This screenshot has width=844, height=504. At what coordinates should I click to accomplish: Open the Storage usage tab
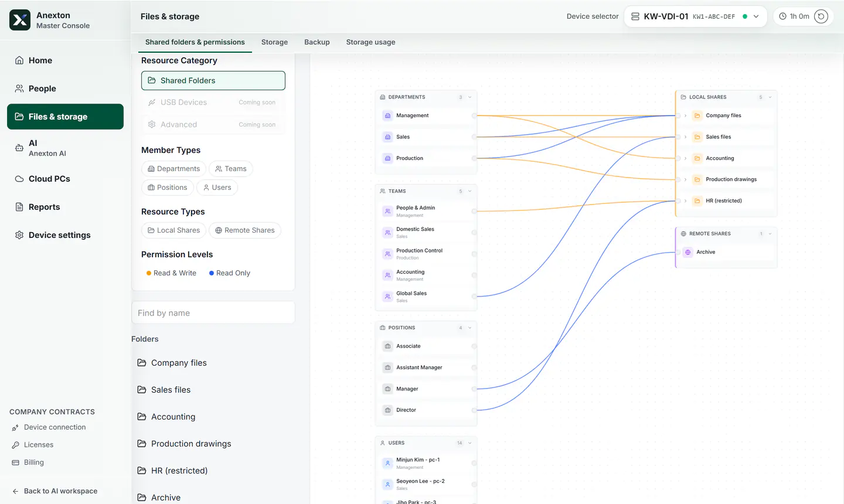pyautogui.click(x=370, y=42)
